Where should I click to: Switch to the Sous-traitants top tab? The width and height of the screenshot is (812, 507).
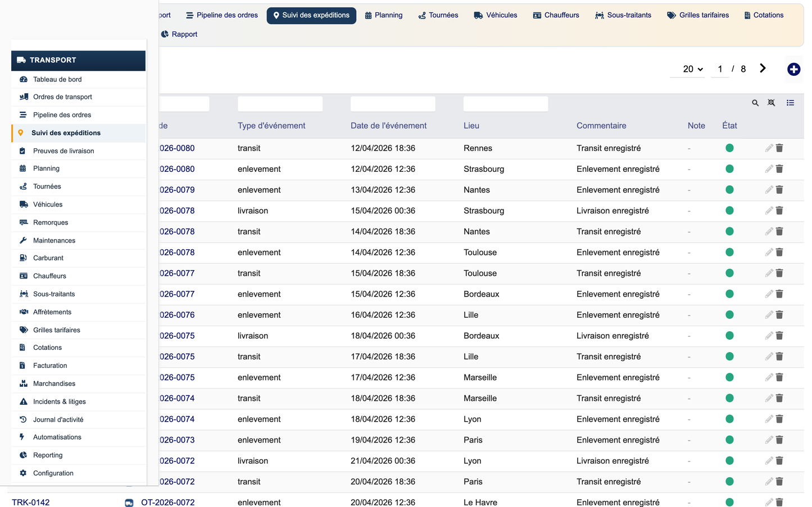point(623,15)
